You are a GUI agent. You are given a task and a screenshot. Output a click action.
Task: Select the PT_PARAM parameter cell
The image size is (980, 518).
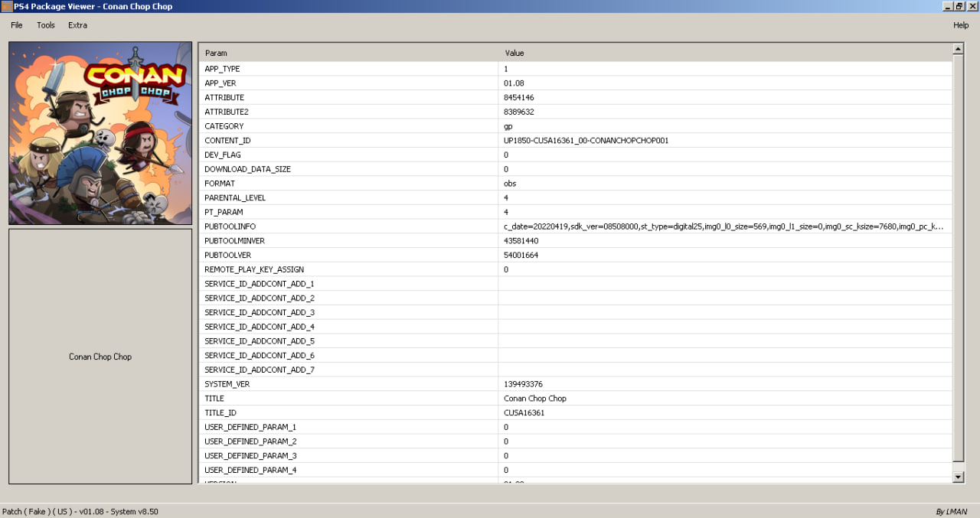(x=348, y=212)
